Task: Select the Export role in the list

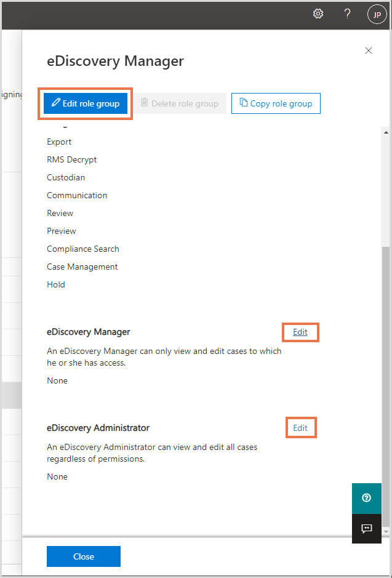Action: click(59, 142)
